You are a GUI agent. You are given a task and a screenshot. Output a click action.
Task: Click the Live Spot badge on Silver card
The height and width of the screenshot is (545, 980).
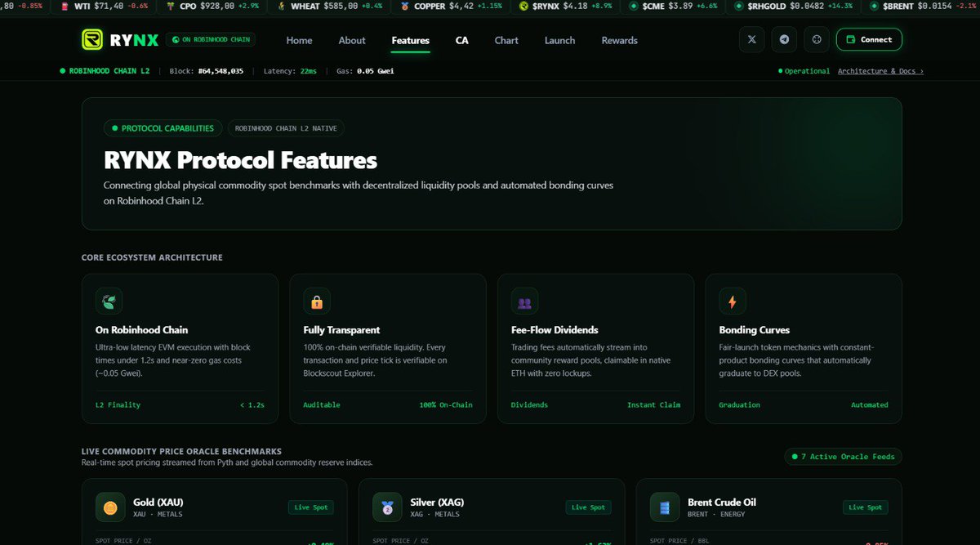[588, 507]
